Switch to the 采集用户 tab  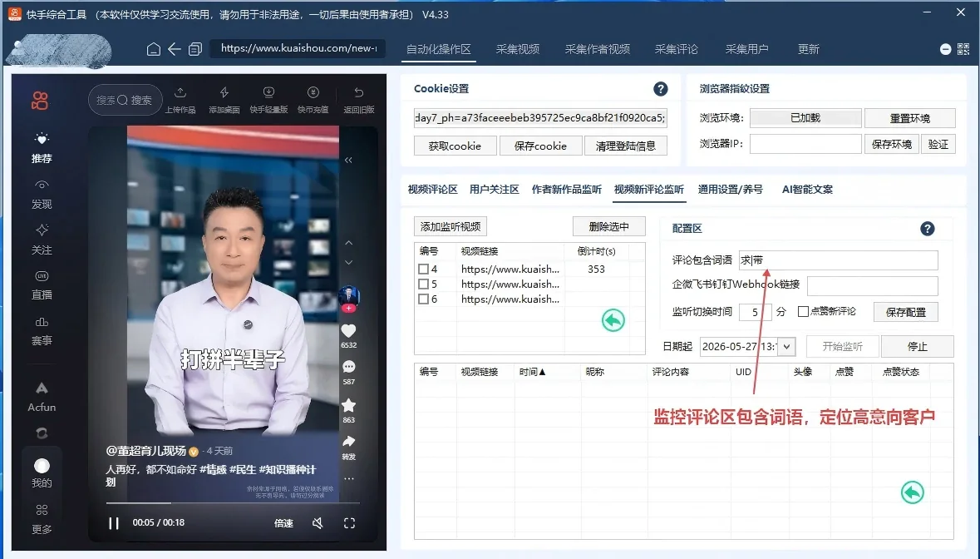(x=747, y=49)
